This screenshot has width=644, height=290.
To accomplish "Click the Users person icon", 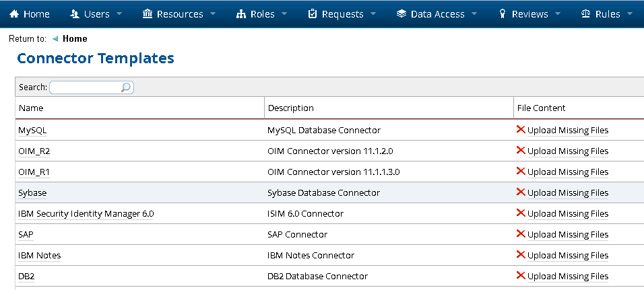I will (74, 14).
